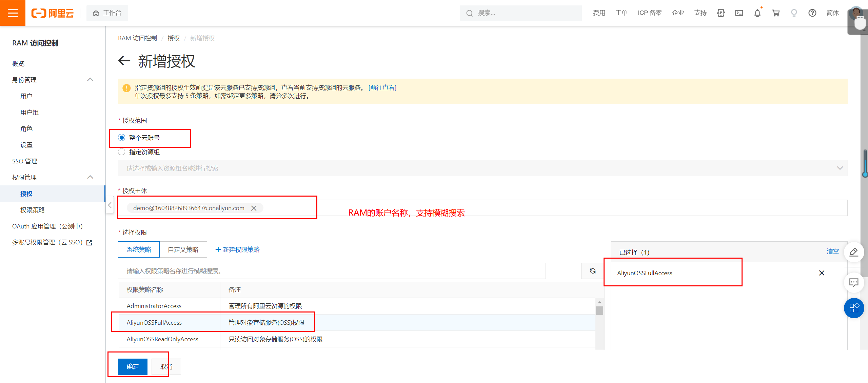The height and width of the screenshot is (383, 868).
Task: Click the Aliyun logo
Action: pyautogui.click(x=53, y=13)
